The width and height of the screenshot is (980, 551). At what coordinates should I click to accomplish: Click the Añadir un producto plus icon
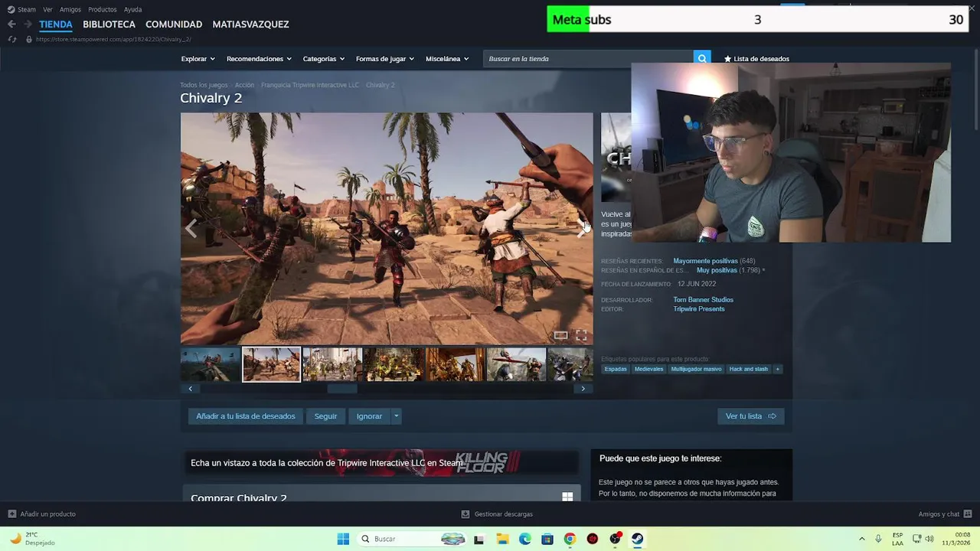[11, 514]
